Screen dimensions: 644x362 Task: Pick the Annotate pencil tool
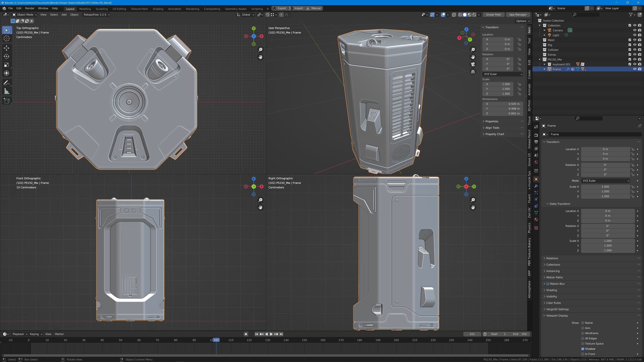coord(7,83)
